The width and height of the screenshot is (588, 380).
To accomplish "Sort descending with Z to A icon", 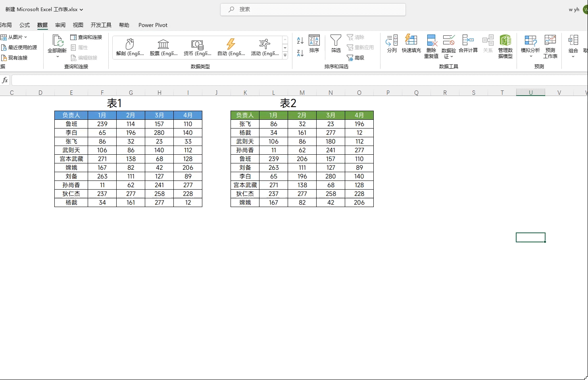I will [x=300, y=53].
